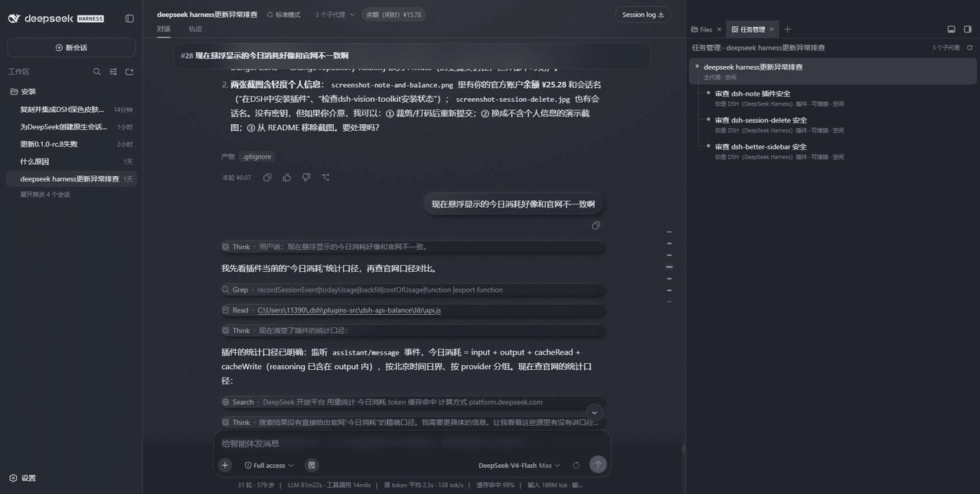980x494 pixels.
Task: Toggle right side panel layout icon
Action: point(968,29)
